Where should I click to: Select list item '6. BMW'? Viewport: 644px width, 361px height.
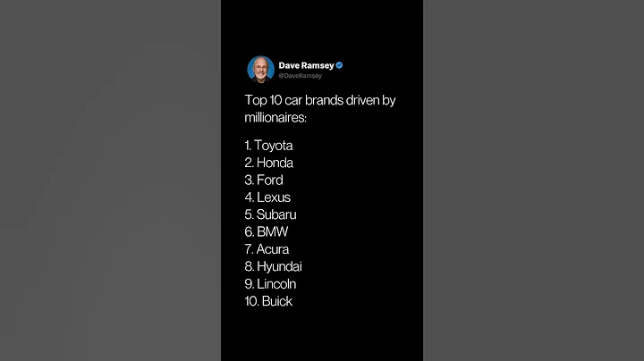pyautogui.click(x=267, y=231)
